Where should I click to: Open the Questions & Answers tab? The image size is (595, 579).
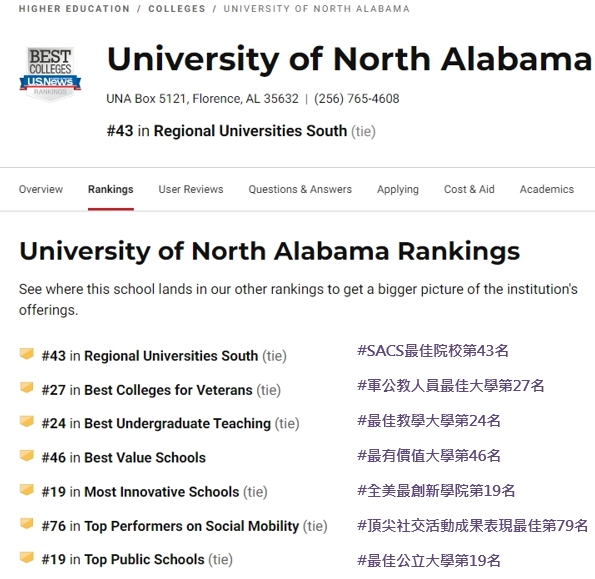coord(300,189)
